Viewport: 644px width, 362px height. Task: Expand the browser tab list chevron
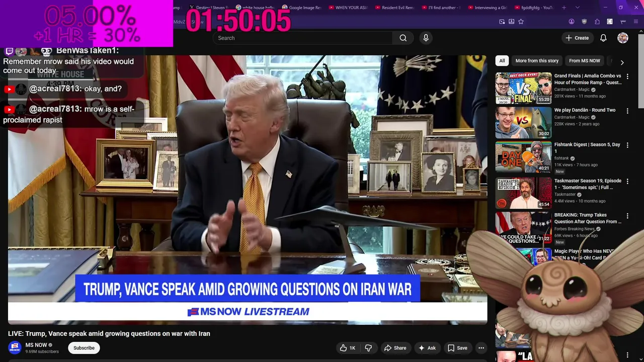pyautogui.click(x=577, y=8)
